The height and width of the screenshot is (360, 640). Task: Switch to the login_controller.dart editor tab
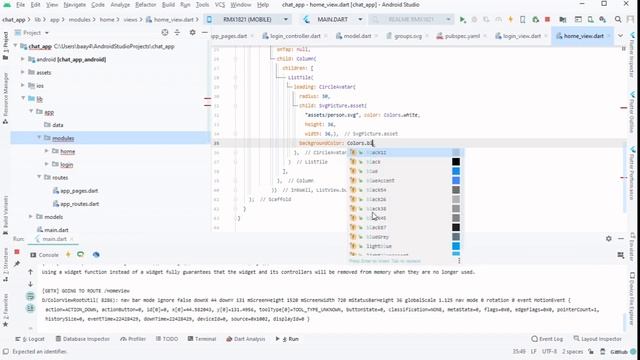pyautogui.click(x=295, y=36)
